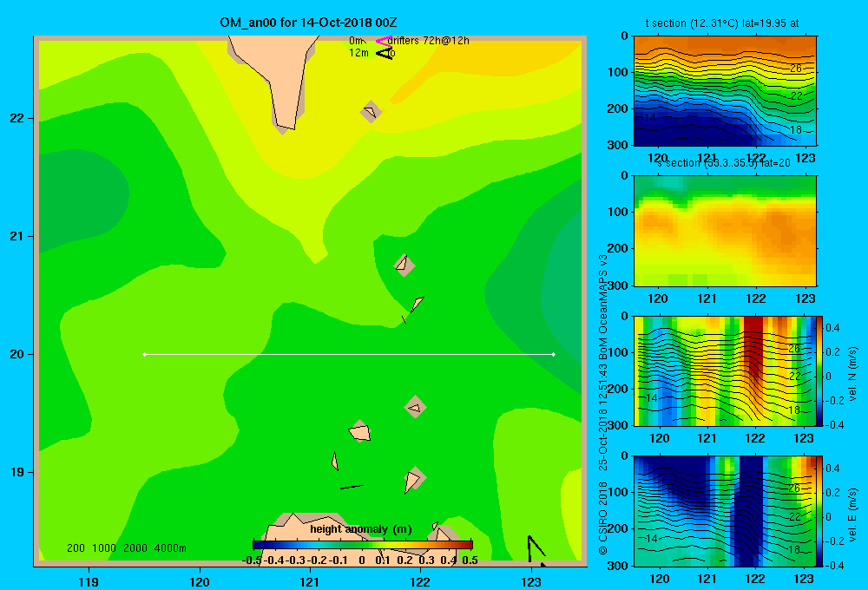Click the magenta 0m drifter arrow legend icon
Image resolution: width=868 pixels, height=590 pixels.
tap(383, 41)
